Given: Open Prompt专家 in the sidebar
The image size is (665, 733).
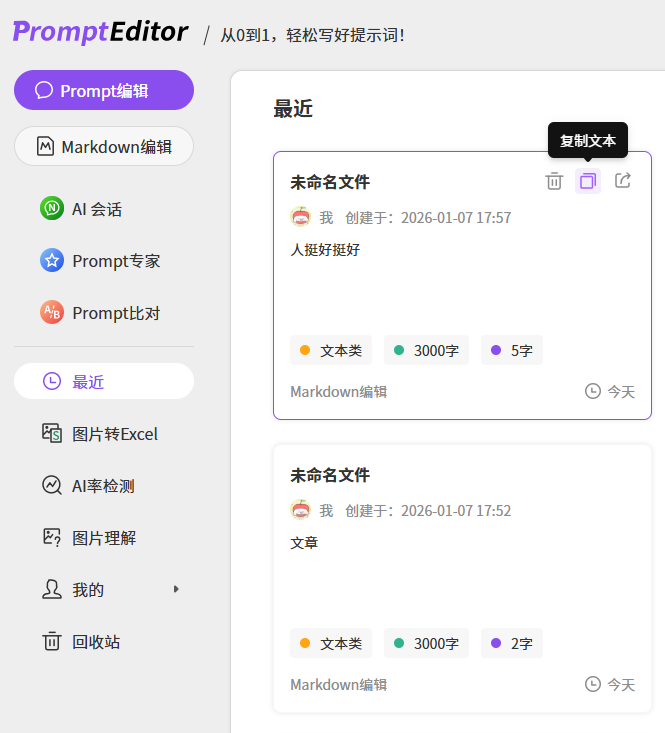Looking at the screenshot, I should click(x=115, y=261).
